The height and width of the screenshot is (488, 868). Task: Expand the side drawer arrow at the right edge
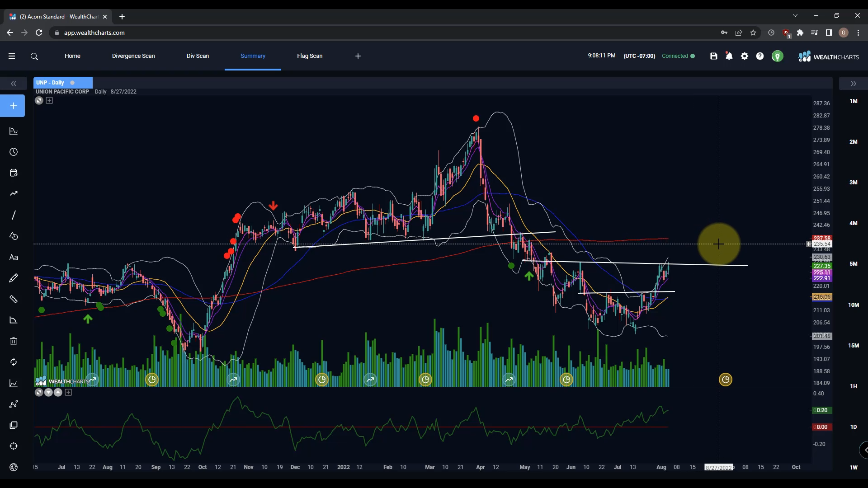(864, 450)
